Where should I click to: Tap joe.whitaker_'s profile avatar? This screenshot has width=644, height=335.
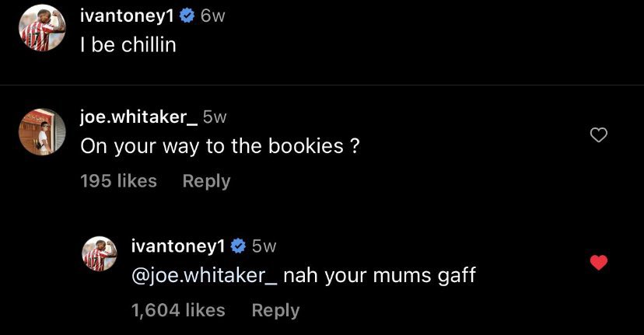click(41, 131)
